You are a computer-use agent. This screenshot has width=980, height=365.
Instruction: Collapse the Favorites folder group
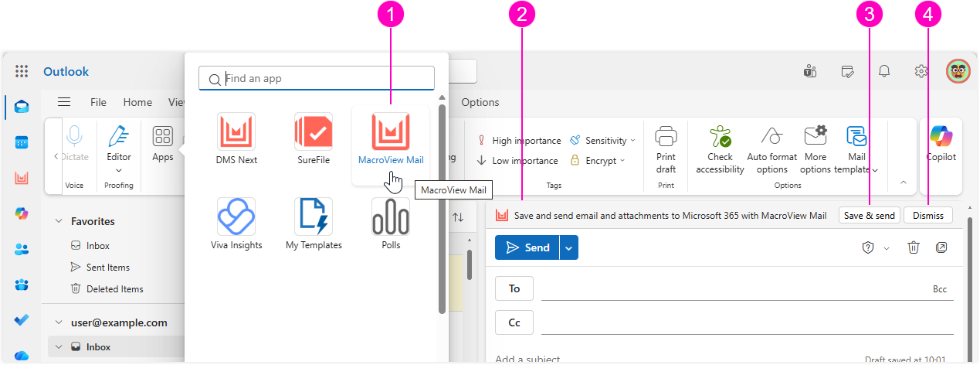(x=59, y=221)
